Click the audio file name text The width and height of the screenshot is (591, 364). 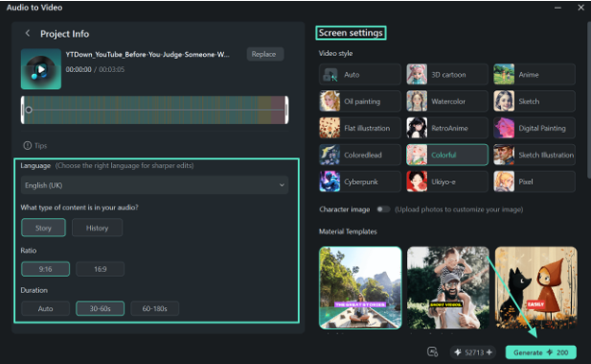[147, 55]
